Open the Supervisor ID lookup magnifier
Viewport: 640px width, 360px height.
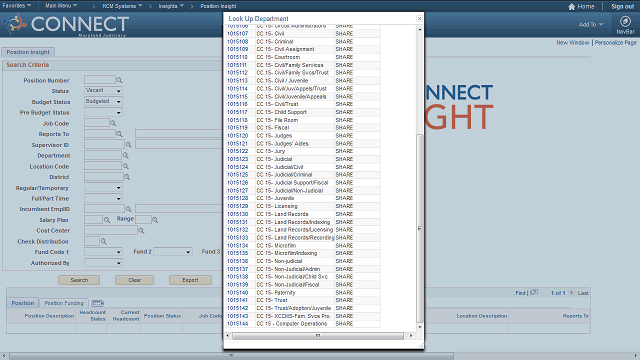129,144
